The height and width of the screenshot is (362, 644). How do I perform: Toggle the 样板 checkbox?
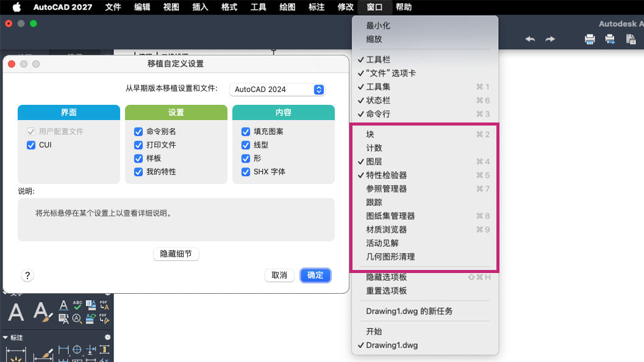point(138,158)
